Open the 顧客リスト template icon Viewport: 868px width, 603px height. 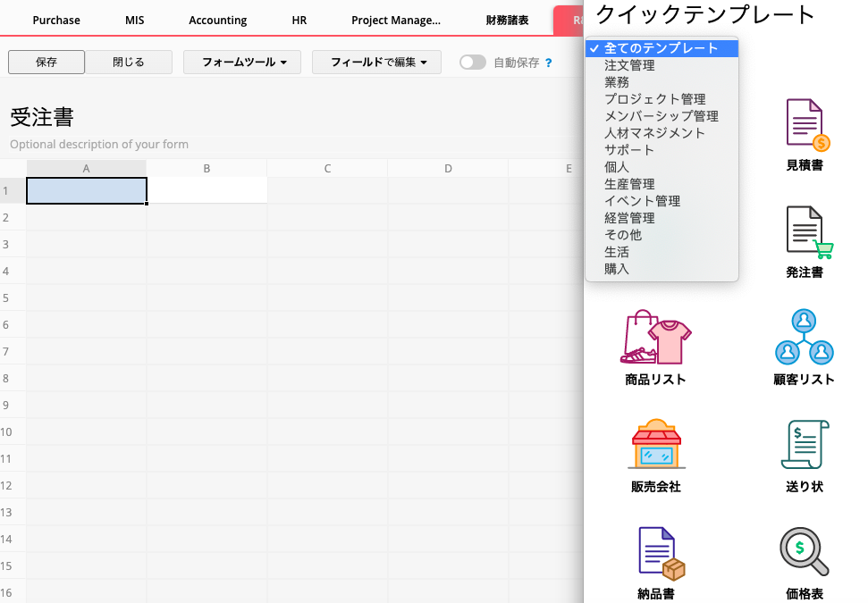pyautogui.click(x=804, y=339)
